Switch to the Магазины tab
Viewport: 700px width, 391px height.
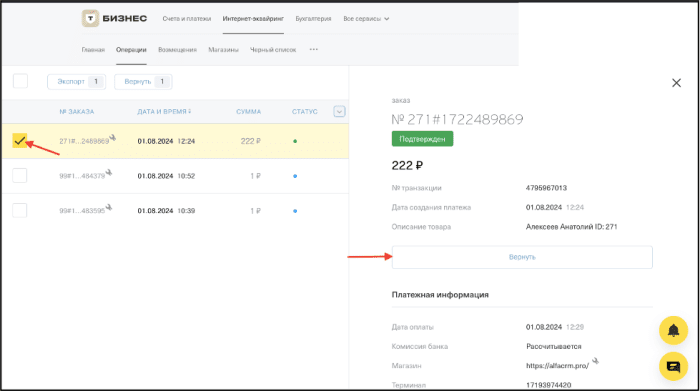[223, 50]
